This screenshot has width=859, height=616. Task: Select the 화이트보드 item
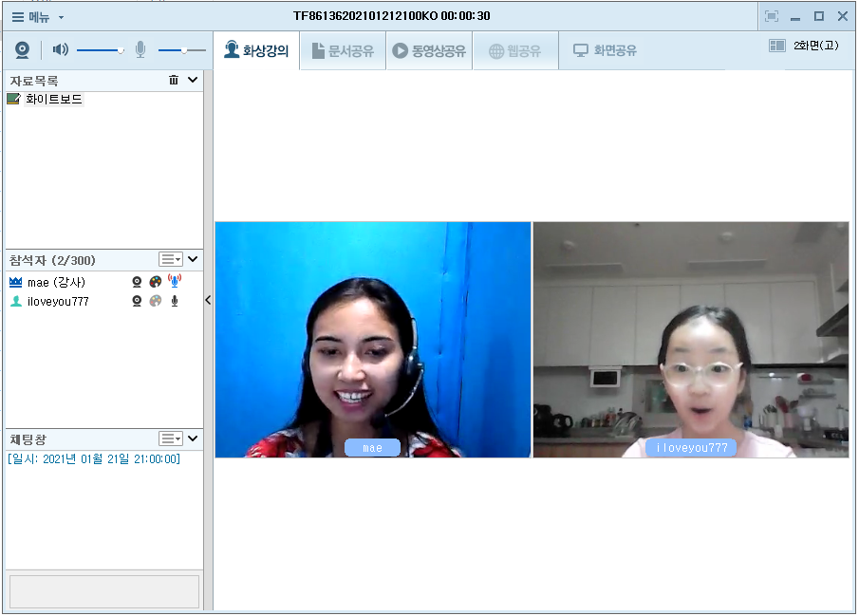click(x=53, y=99)
